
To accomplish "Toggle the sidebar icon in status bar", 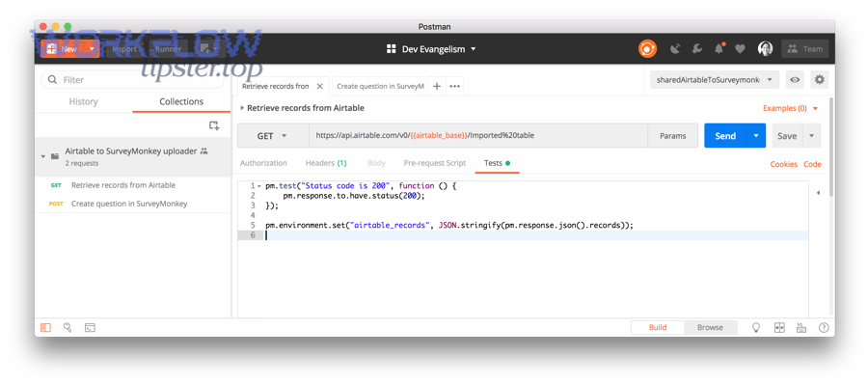I will (x=45, y=327).
